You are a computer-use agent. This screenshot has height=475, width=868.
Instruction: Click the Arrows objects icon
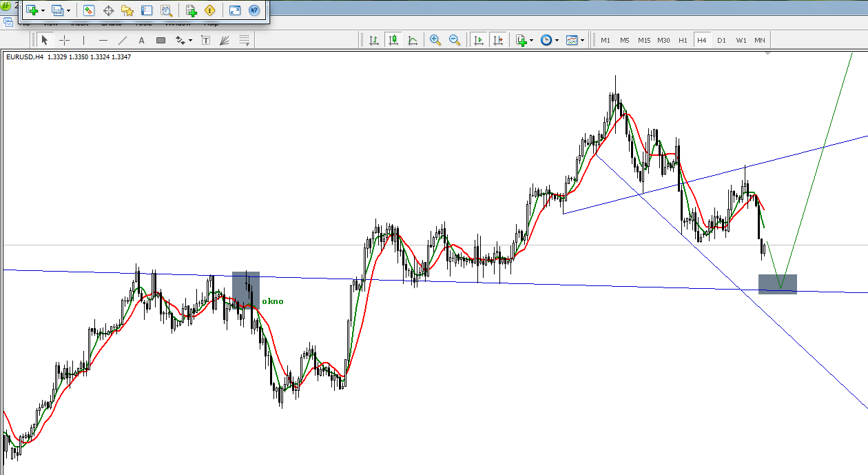pyautogui.click(x=180, y=40)
